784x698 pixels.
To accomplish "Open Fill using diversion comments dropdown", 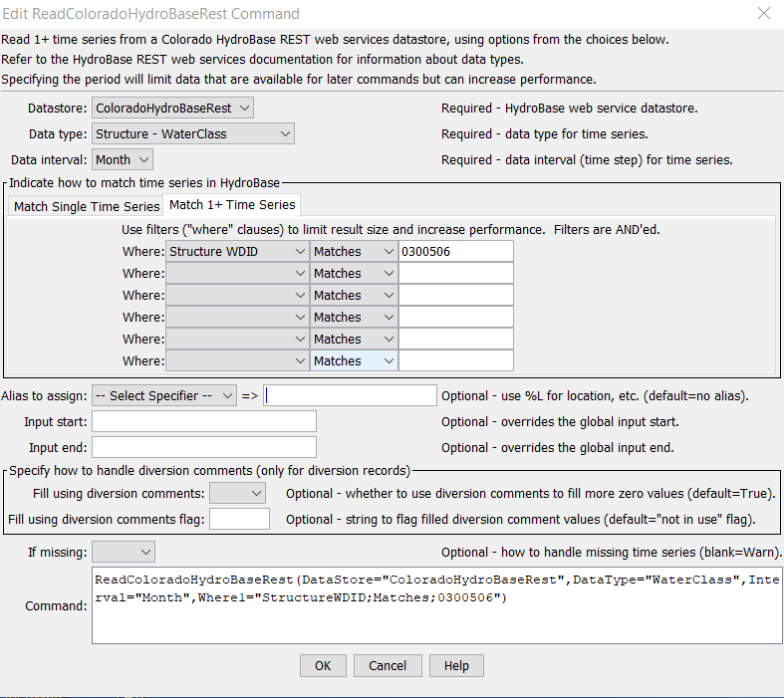I will tap(237, 493).
